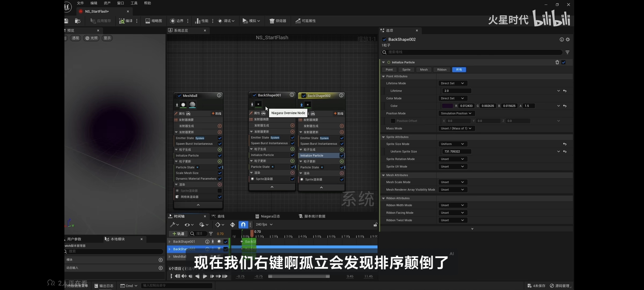644x290 pixels.
Task: Open the Sprite Size Mode dropdown
Action: (x=452, y=144)
